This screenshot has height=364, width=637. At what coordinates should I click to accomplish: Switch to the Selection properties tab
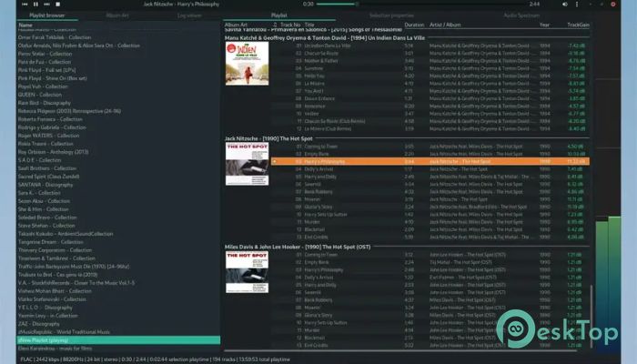tap(391, 15)
